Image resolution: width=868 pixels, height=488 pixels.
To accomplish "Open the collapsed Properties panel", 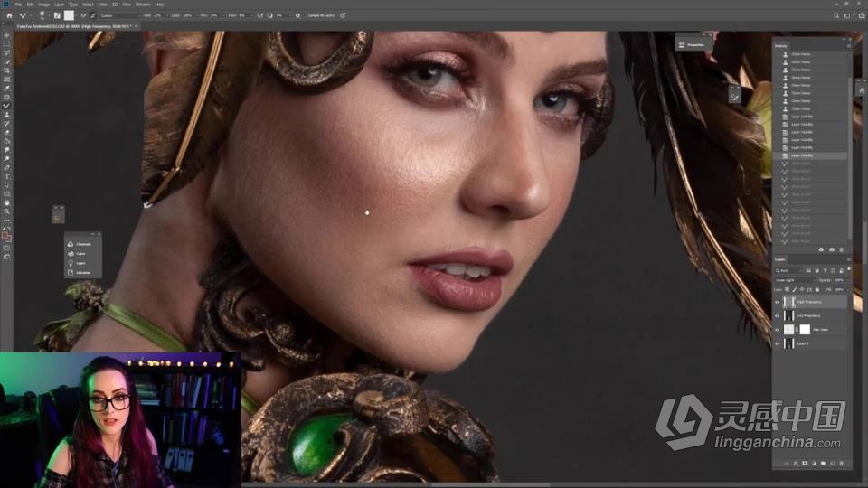I will click(692, 44).
